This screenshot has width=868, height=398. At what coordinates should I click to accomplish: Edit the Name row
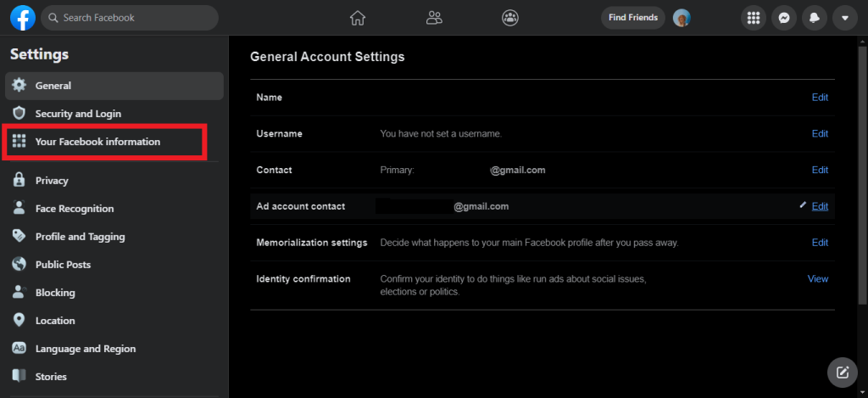pos(820,98)
